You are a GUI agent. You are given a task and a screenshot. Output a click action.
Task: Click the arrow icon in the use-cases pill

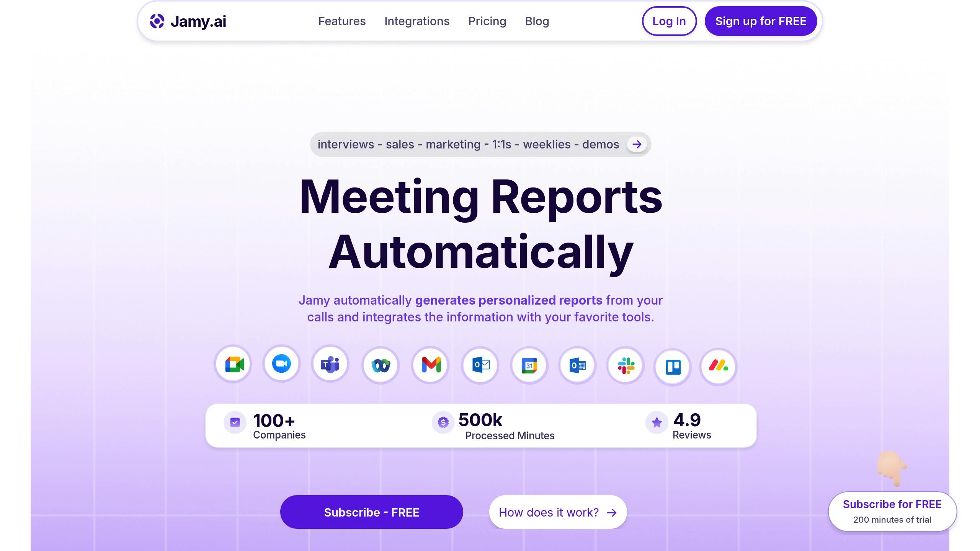pyautogui.click(x=637, y=144)
